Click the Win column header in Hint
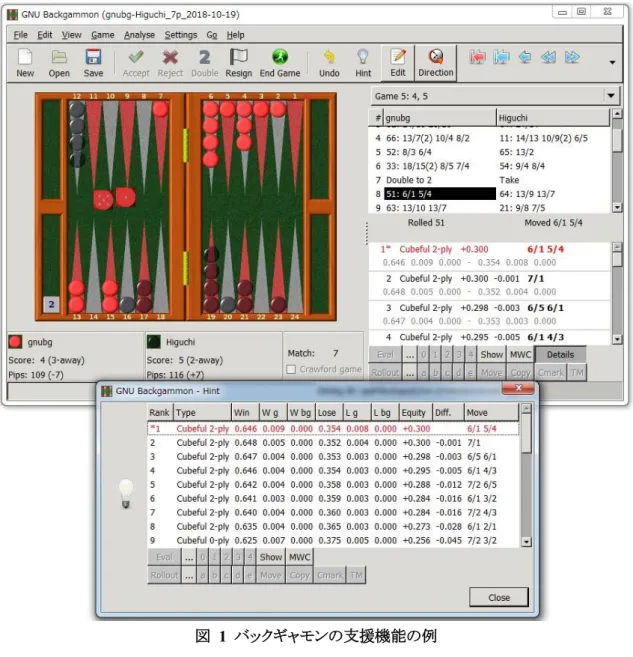 tap(245, 413)
